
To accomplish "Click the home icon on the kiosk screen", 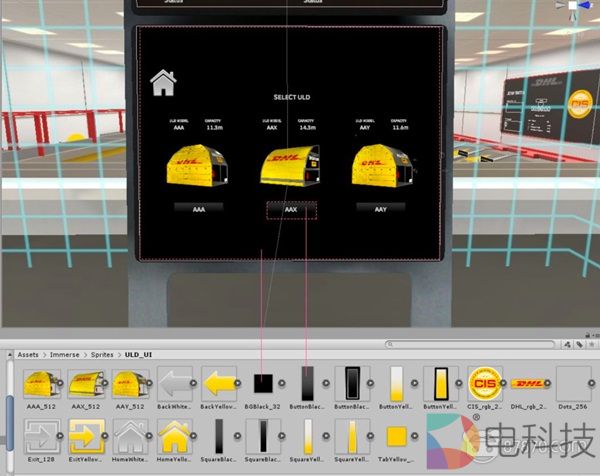I will click(163, 82).
